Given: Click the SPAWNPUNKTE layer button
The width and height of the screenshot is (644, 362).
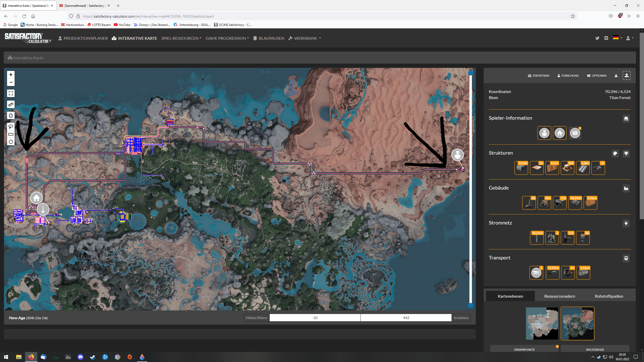Looking at the screenshot, I should coord(524,349).
